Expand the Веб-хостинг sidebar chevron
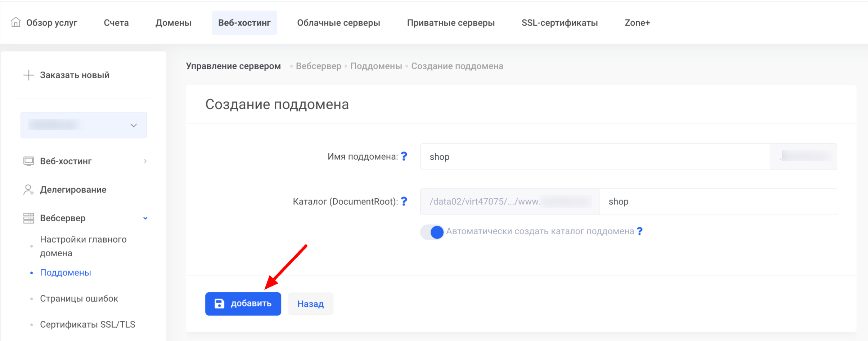The image size is (868, 341). [x=145, y=161]
